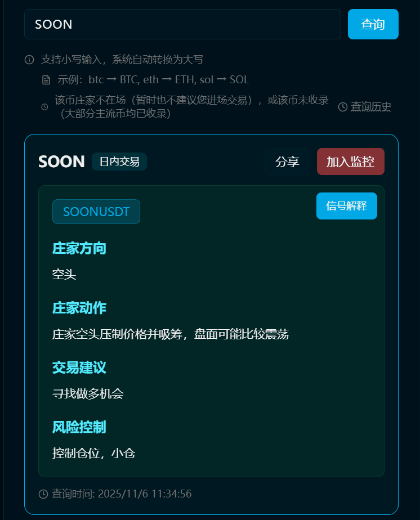Click the 庄家方向 heading

point(79,248)
